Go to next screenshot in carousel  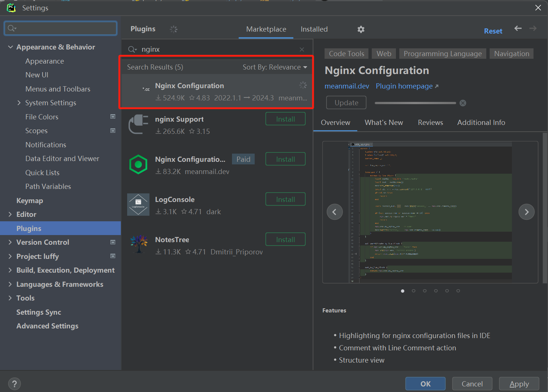[526, 212]
